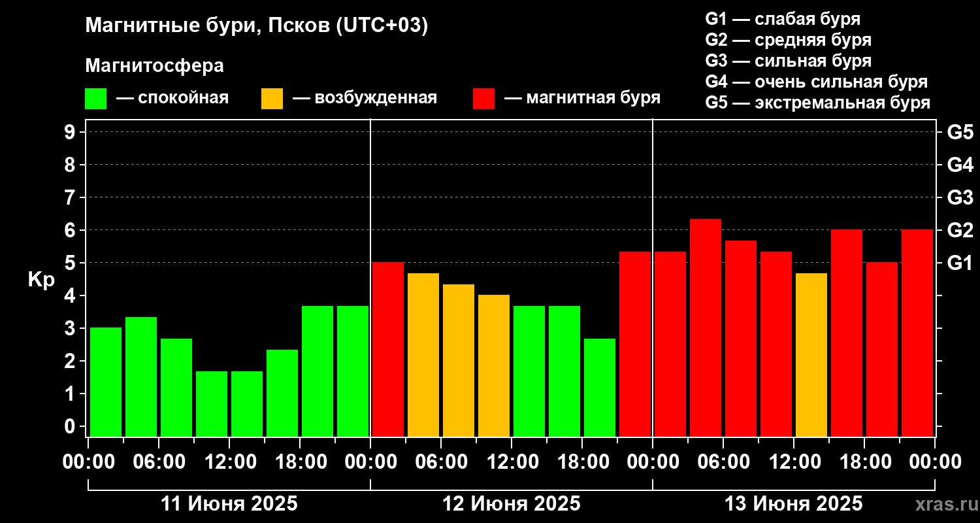Select the 11 June 12:00–15:00 green bar
The image size is (980, 523).
click(x=247, y=403)
